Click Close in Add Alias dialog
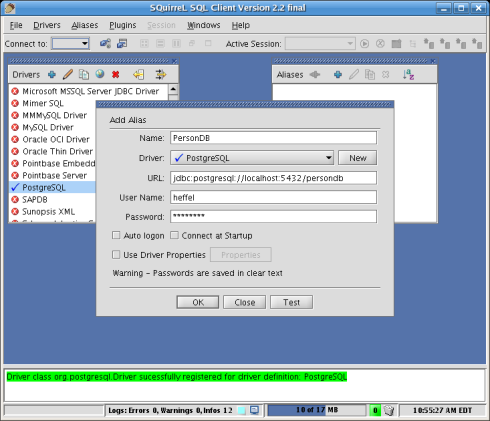Viewport: 490px width, 421px height. (245, 302)
